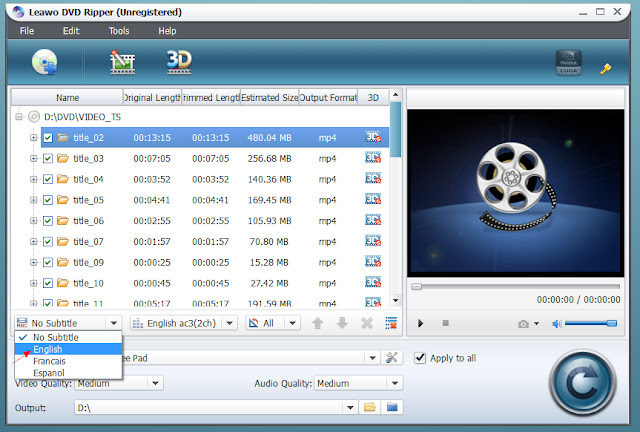
Task: Click the 3D icon for title_04
Action: point(373,179)
